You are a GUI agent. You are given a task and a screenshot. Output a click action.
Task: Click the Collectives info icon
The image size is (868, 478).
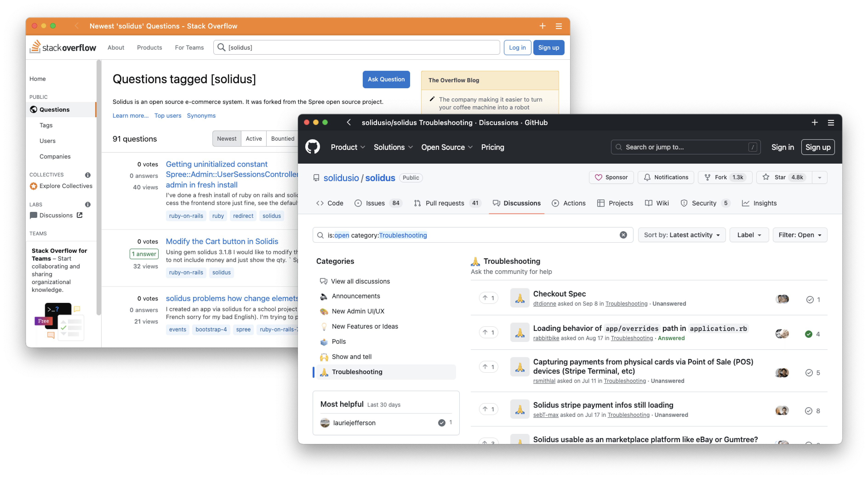[x=88, y=175]
